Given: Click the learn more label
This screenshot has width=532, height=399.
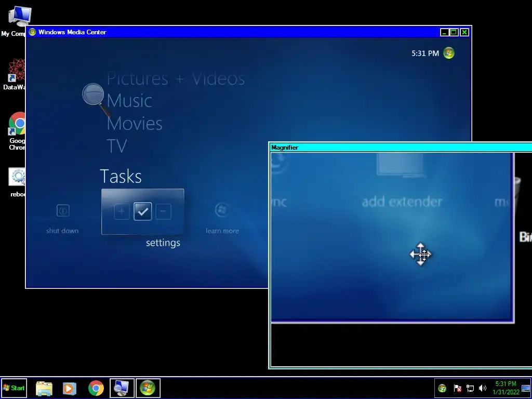Looking at the screenshot, I should (222, 231).
